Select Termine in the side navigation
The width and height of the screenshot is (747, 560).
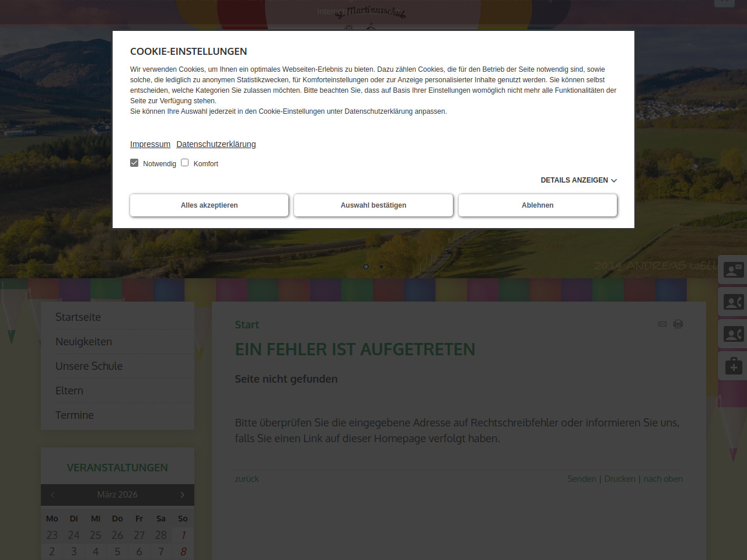coord(74,415)
